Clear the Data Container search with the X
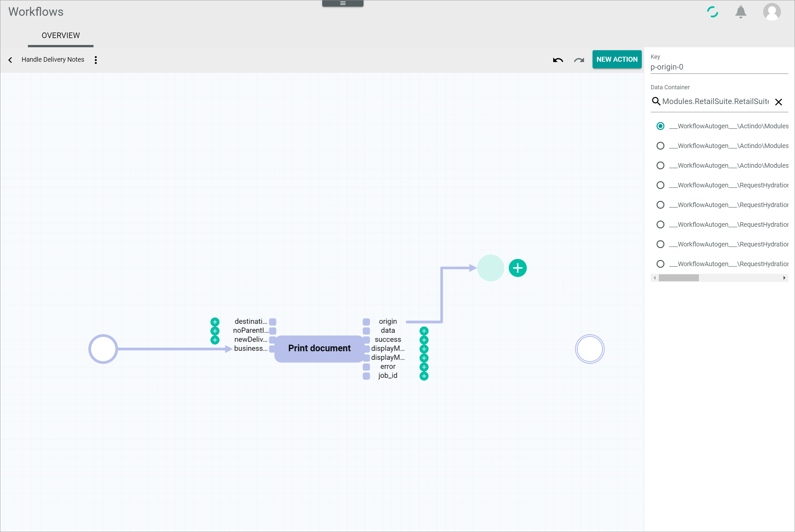795x532 pixels. 778,102
